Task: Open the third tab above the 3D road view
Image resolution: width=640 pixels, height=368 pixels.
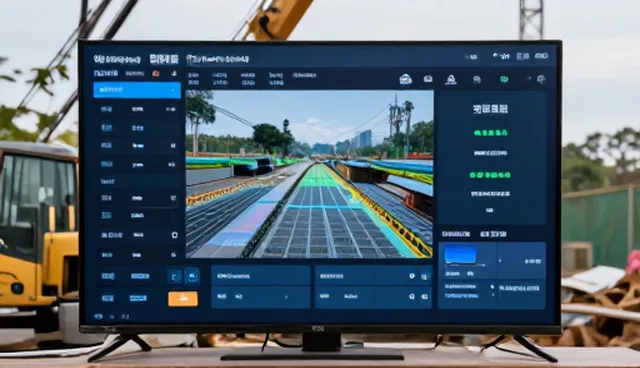Action: coord(248,79)
